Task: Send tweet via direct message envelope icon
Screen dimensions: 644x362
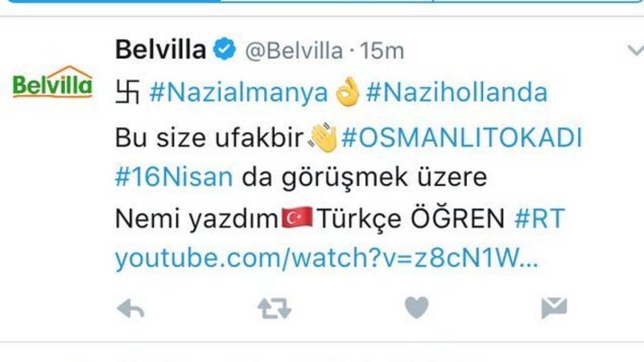Action: 554,308
